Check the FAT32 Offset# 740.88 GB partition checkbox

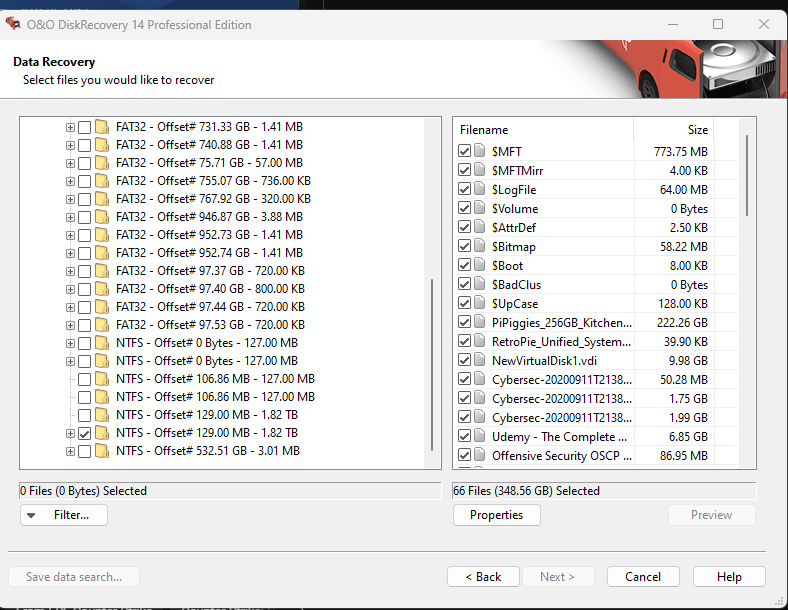coord(84,145)
